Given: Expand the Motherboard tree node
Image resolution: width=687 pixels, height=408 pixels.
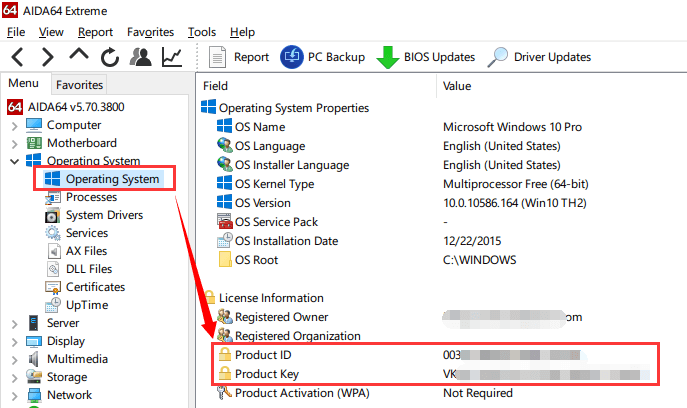Looking at the screenshot, I should pyautogui.click(x=14, y=143).
